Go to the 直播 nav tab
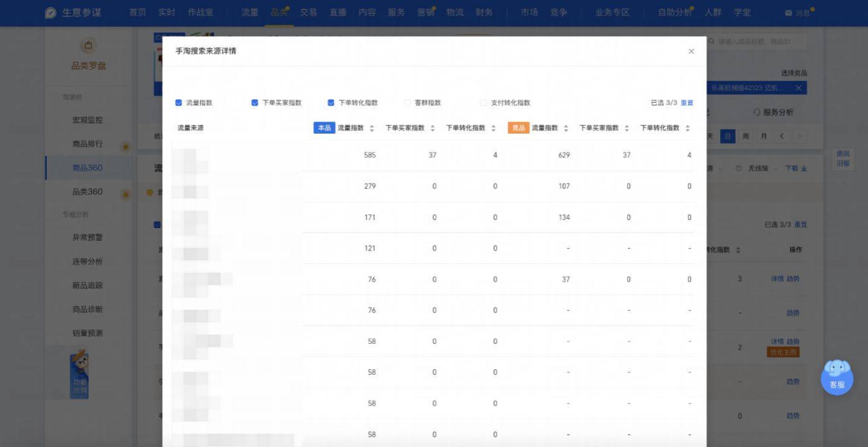Image resolution: width=868 pixels, height=447 pixels. pos(338,12)
